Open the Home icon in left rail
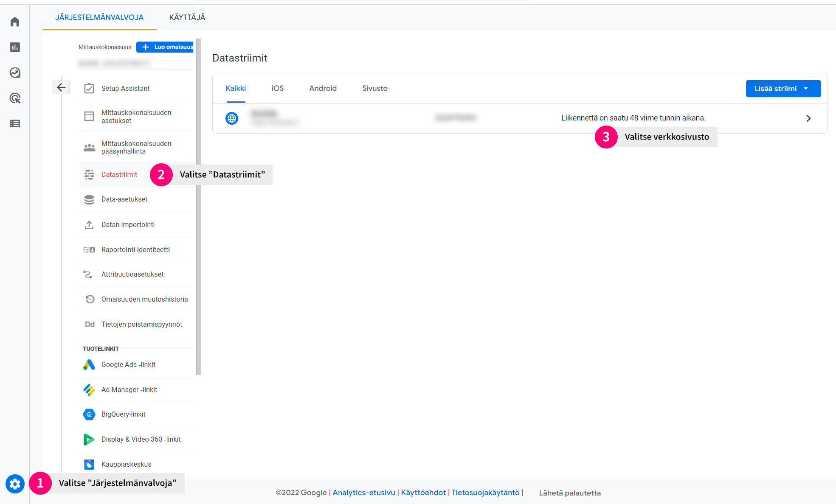Image resolution: width=836 pixels, height=504 pixels. coord(15,22)
